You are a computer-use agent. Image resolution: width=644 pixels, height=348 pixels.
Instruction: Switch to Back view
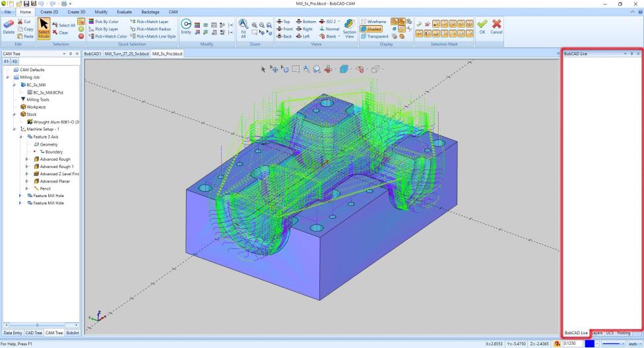pos(284,36)
